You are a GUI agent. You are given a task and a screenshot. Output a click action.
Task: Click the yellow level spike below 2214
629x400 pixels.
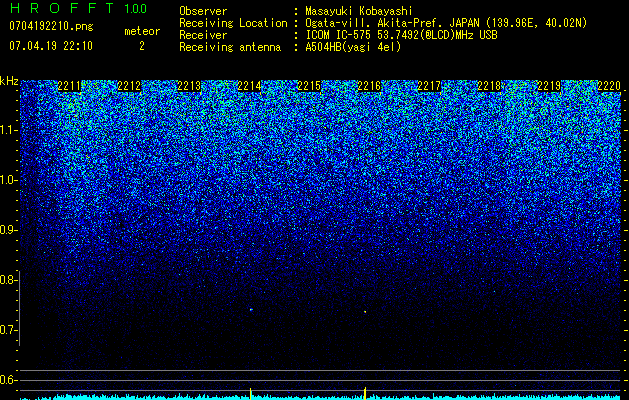click(x=251, y=394)
